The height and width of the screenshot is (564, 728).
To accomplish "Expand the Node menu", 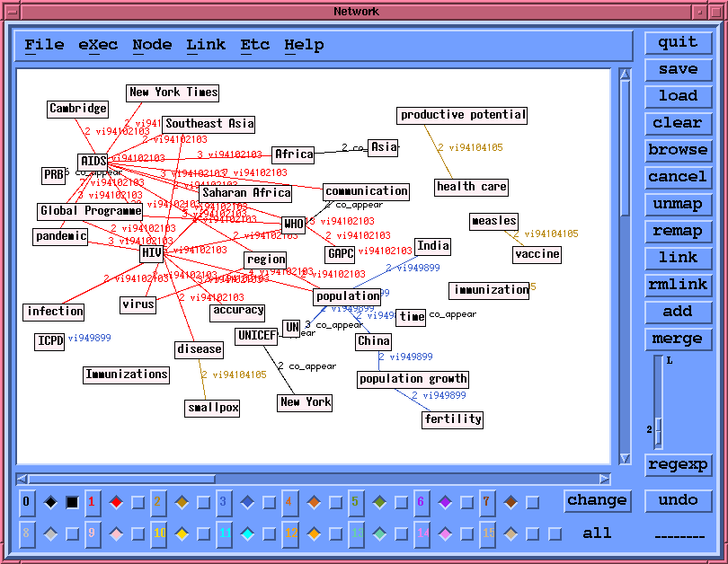I will point(152,45).
